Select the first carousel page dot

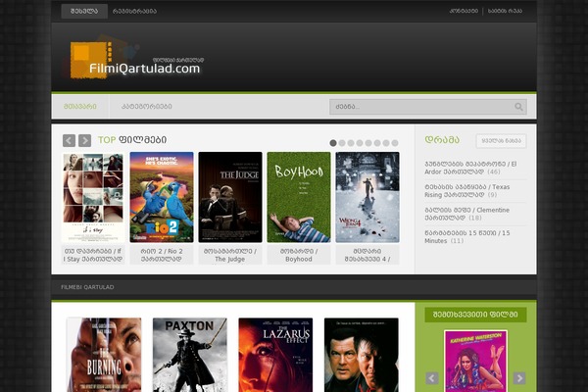pyautogui.click(x=333, y=143)
